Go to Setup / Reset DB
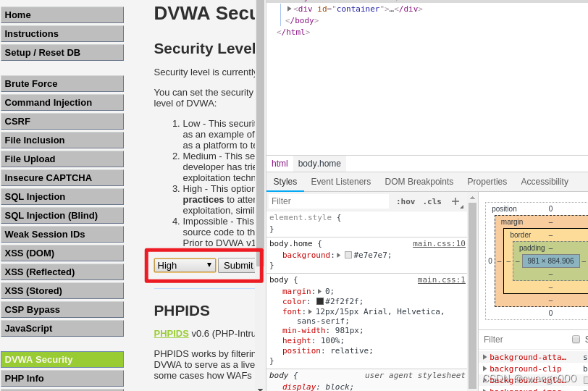This screenshot has height=391, width=588. (62, 52)
